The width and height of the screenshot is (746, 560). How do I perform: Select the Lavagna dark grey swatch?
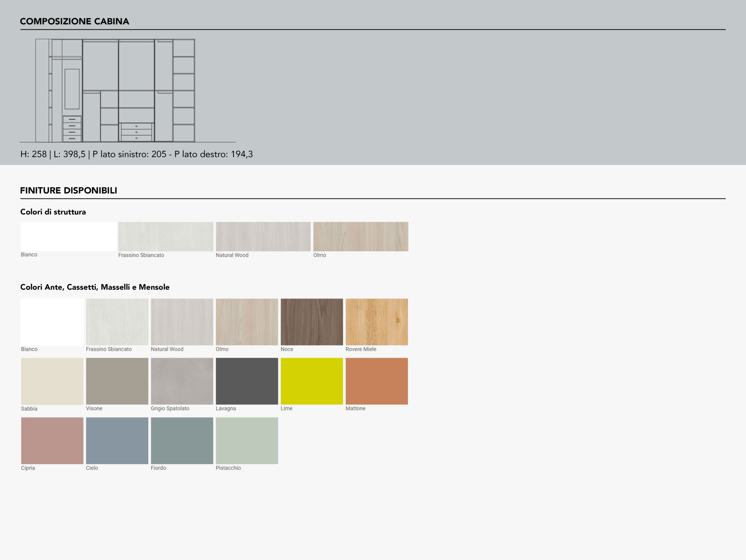coord(247,381)
